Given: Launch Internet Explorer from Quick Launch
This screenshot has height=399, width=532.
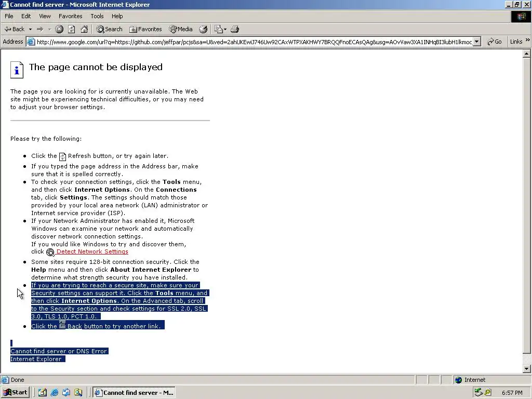Looking at the screenshot, I should click(x=54, y=393).
